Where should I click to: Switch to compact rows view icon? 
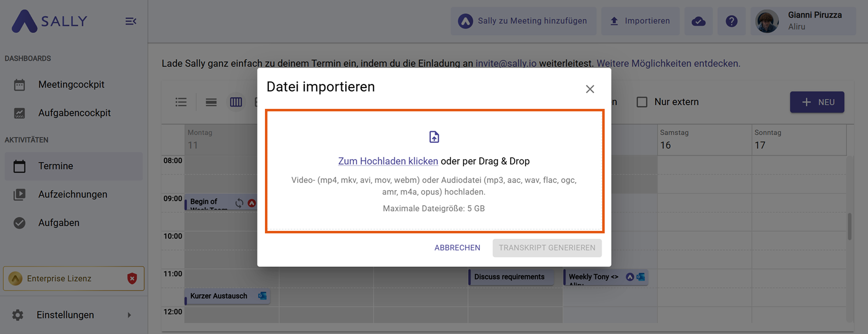(211, 102)
